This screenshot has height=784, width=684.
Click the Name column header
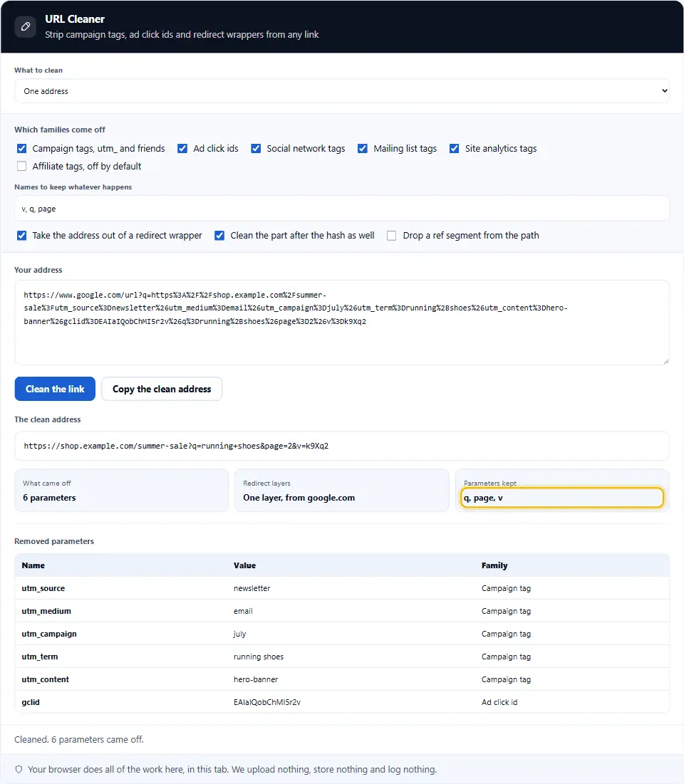33,565
